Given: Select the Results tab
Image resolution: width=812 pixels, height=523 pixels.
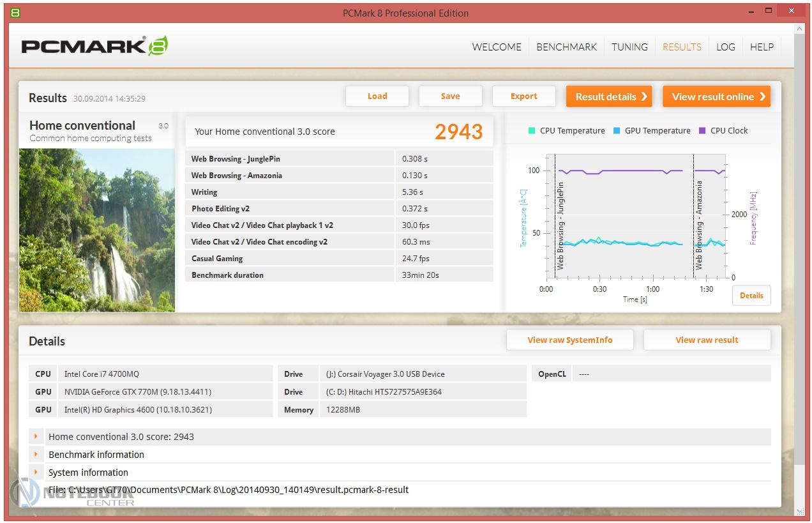Looking at the screenshot, I should pyautogui.click(x=682, y=47).
